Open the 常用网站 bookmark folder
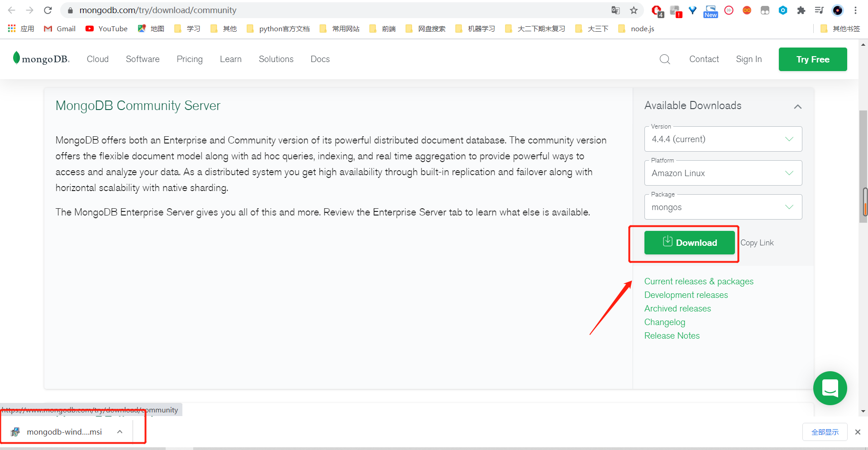Image resolution: width=868 pixels, height=450 pixels. [x=339, y=29]
